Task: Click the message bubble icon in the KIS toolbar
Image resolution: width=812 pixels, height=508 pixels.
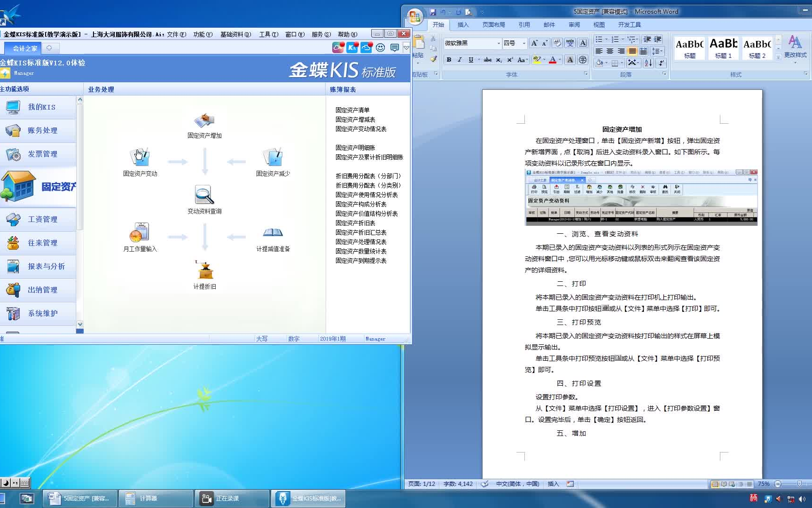Action: [395, 48]
